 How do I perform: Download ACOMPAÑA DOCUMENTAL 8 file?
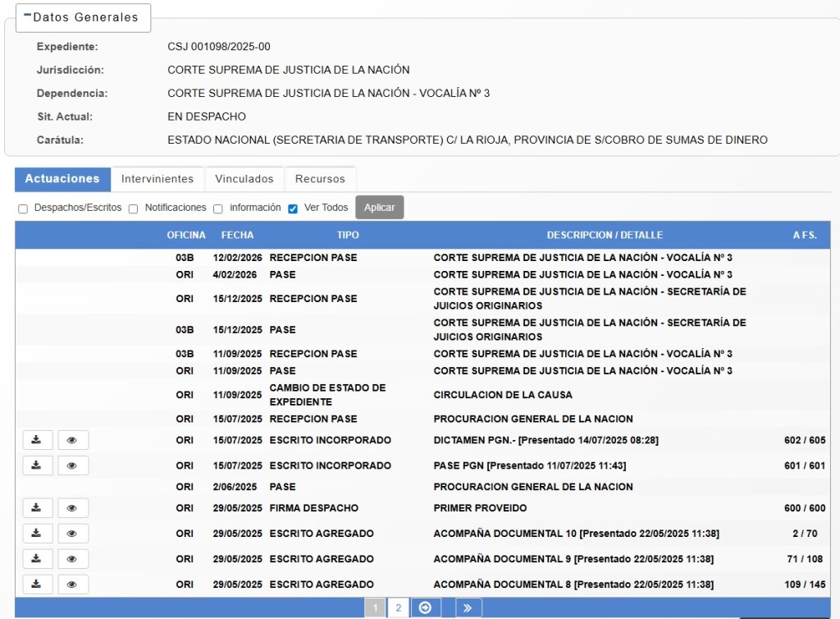tap(38, 585)
